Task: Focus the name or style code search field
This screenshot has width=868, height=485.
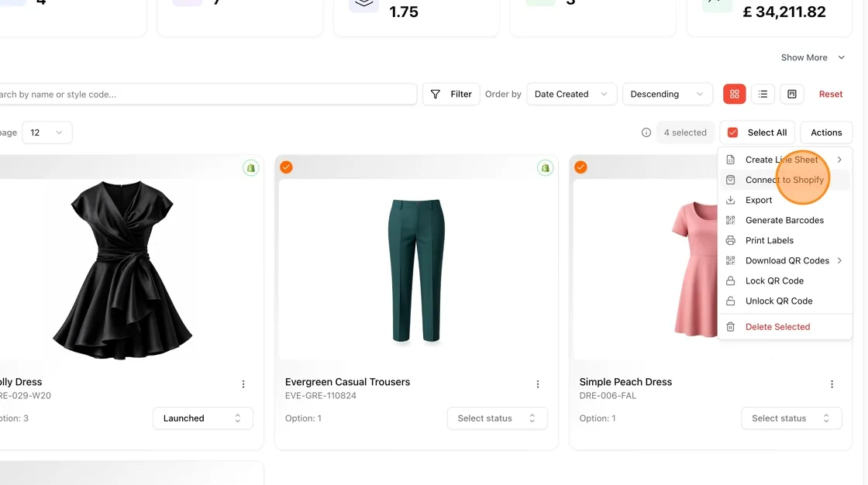Action: [208, 94]
